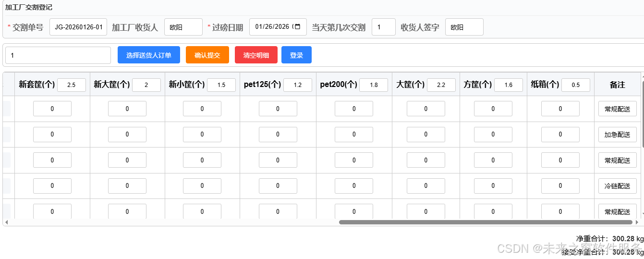The image size is (644, 259).
Task: Click the 加工厂收货人 text field
Action: (x=183, y=27)
